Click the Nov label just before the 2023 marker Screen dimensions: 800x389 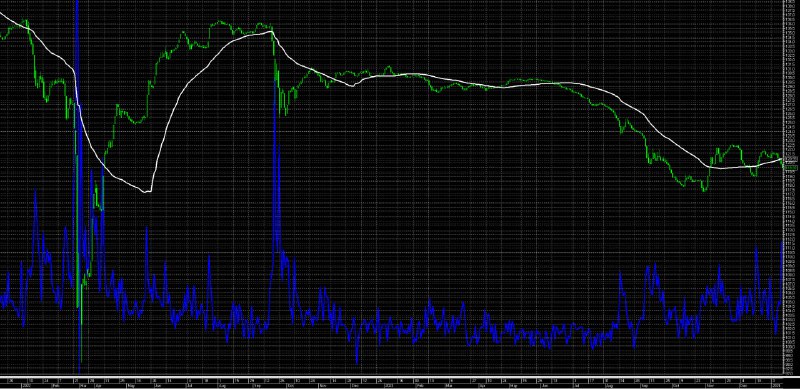[x=323, y=385]
